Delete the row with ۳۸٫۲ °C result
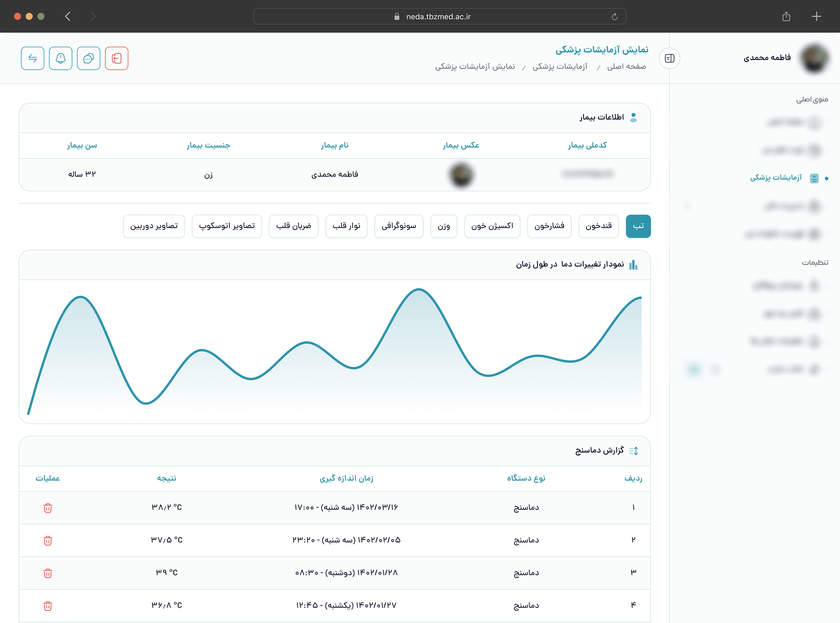 click(x=48, y=508)
